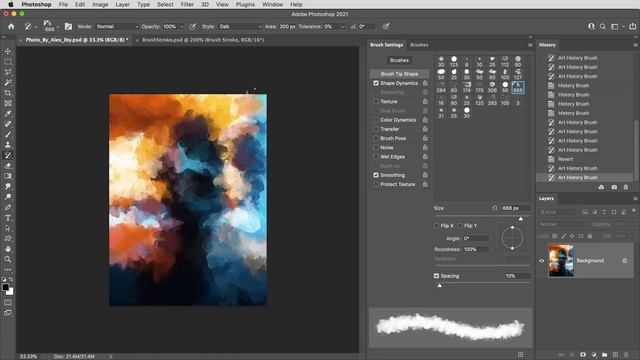Image resolution: width=640 pixels, height=360 pixels.
Task: Select the Art History Brush tool
Action: (x=8, y=156)
